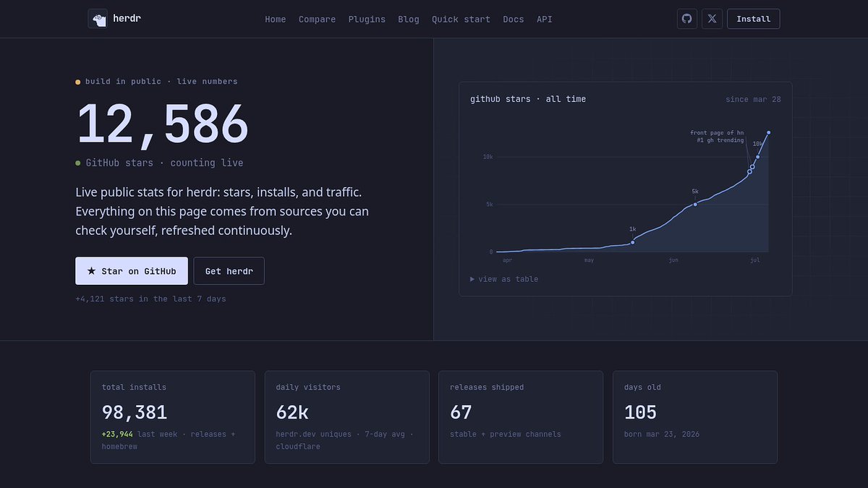Open the Docs nav link

point(514,20)
